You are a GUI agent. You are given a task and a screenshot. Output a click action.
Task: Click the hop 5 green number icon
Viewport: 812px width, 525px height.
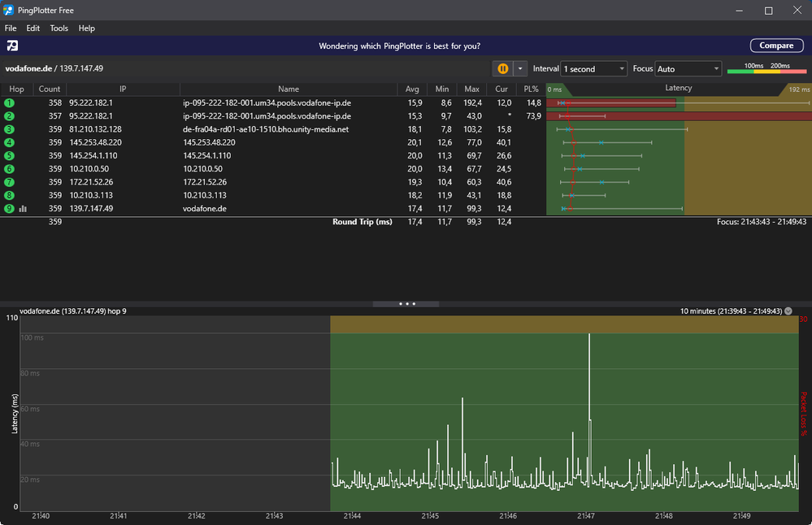point(10,156)
